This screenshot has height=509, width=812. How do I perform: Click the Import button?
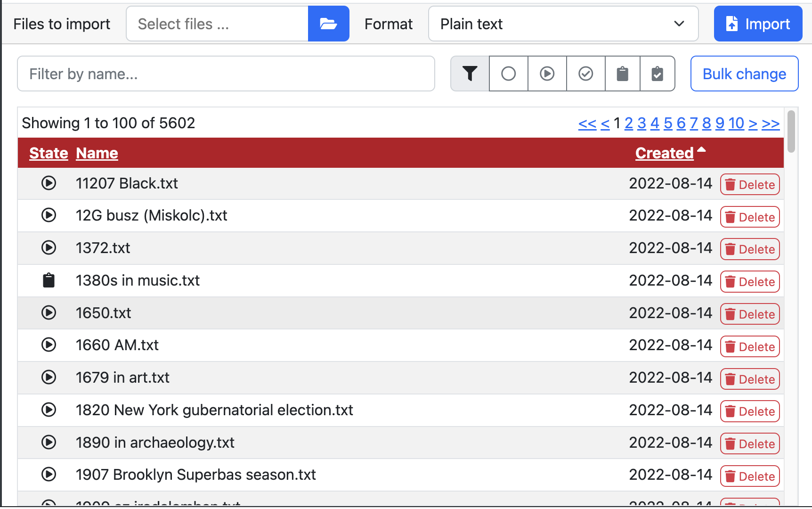(x=758, y=24)
